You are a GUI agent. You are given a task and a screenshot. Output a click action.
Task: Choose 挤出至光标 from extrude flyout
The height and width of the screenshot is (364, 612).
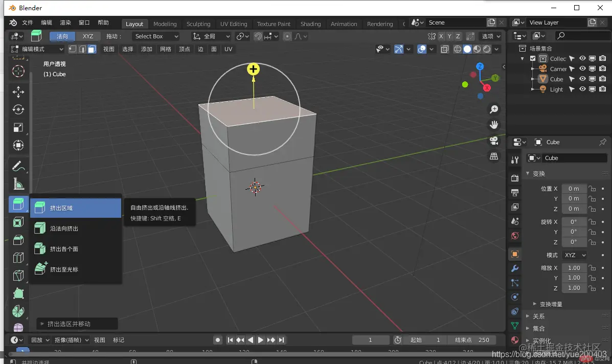[76, 269]
